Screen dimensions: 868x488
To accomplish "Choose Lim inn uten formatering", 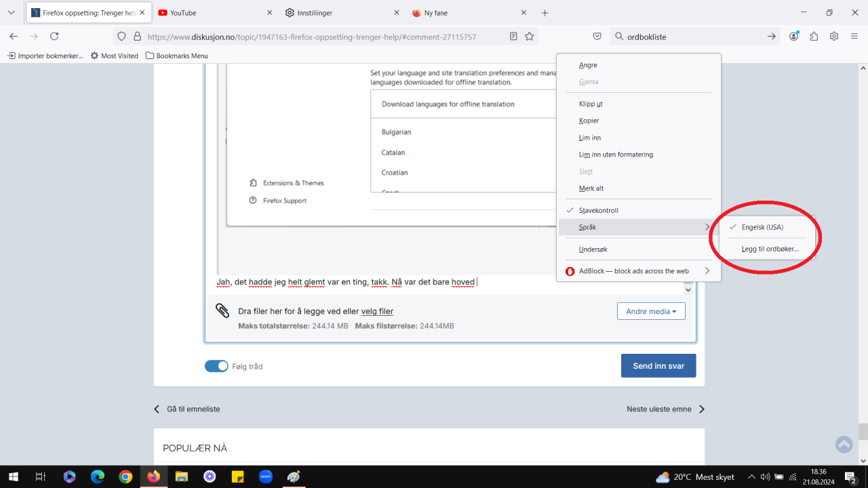I will click(616, 155).
